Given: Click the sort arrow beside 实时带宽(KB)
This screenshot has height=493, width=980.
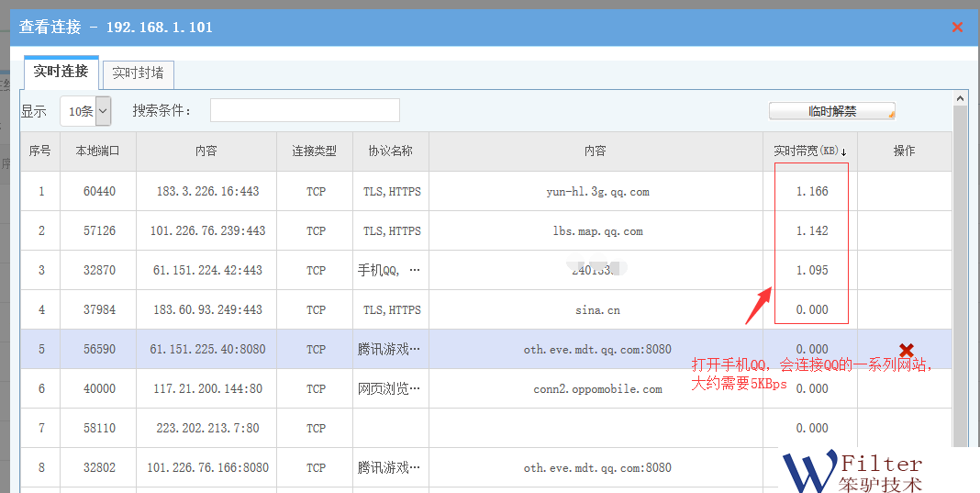Looking at the screenshot, I should click(843, 152).
